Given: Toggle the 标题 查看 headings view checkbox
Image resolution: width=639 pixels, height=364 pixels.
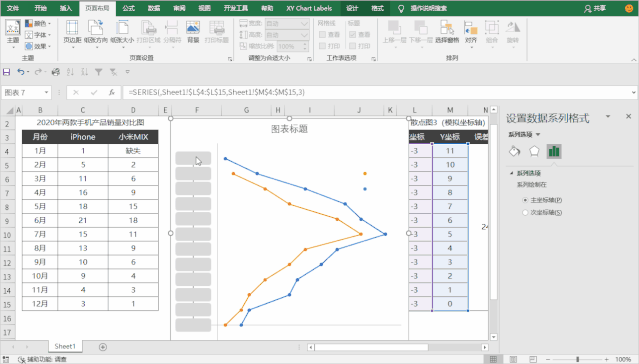Looking at the screenshot, I should (353, 35).
